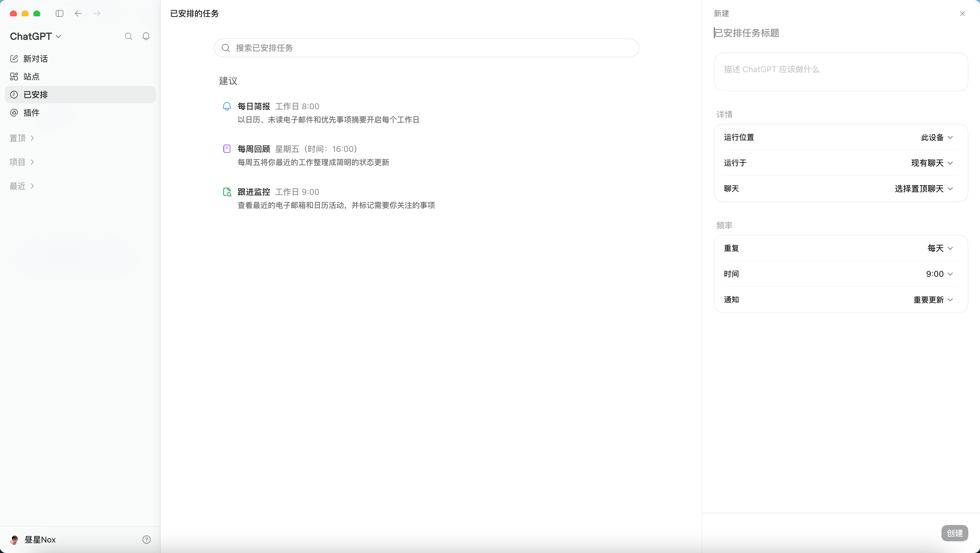This screenshot has width=980, height=553.
Task: Select 新对话 in sidebar
Action: click(80, 59)
